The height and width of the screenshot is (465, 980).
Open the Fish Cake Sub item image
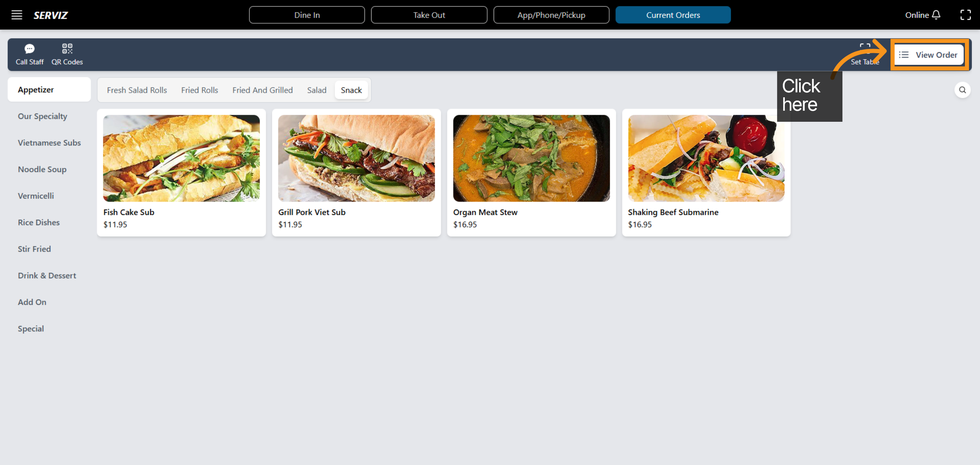click(181, 158)
